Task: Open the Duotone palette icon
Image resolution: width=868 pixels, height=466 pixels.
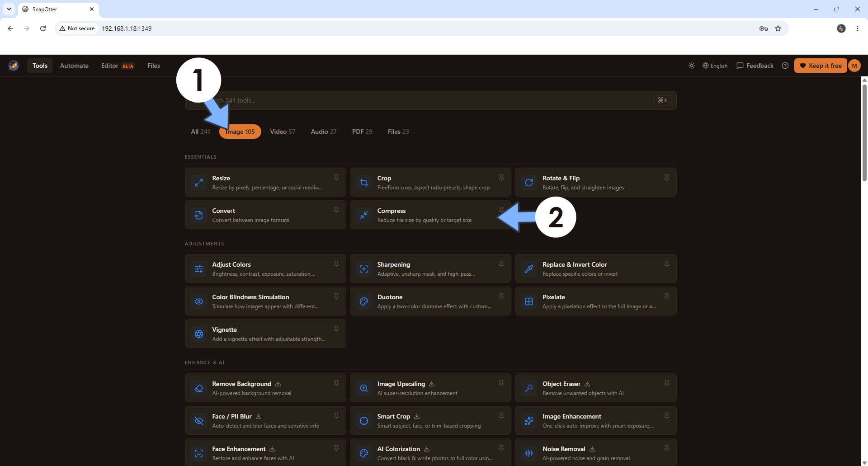Action: point(364,301)
